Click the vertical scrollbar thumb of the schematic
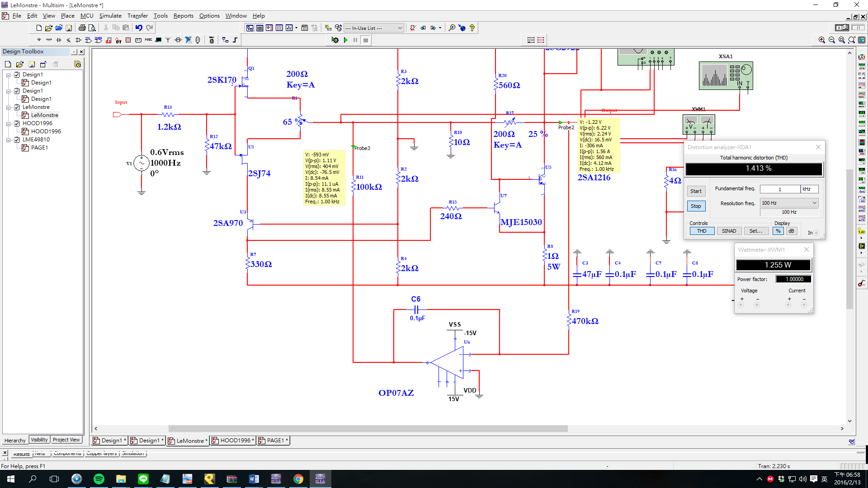The width and height of the screenshot is (868, 488). 849,239
